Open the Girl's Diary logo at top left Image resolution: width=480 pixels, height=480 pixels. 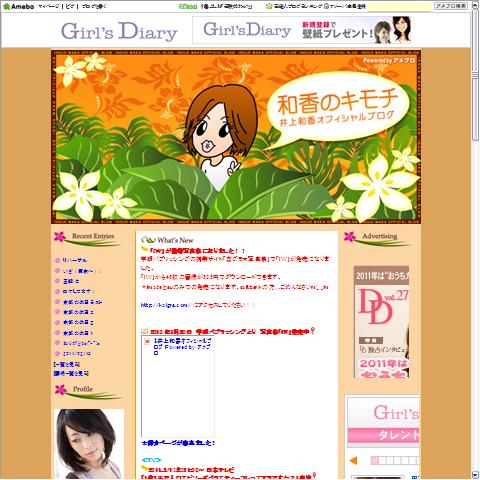pos(119,32)
